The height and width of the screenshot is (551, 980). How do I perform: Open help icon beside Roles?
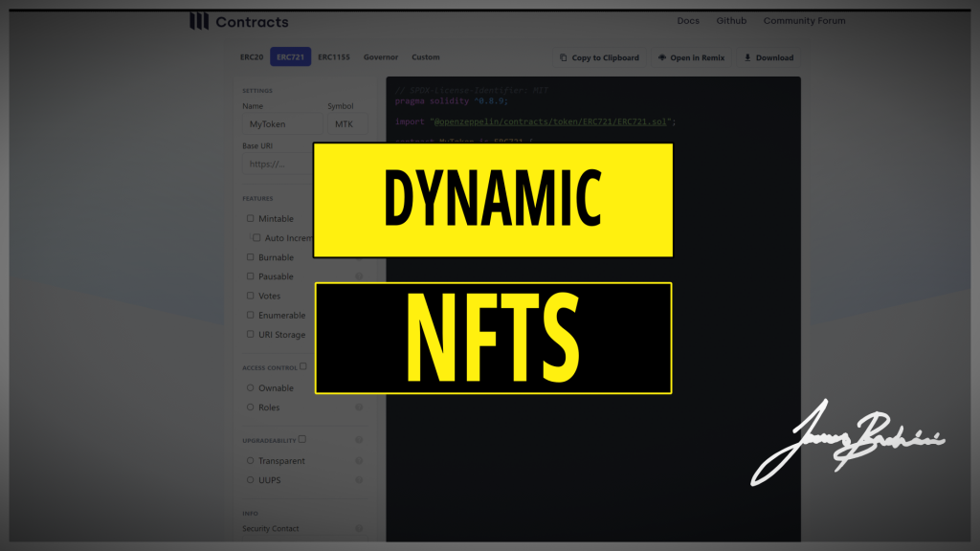(359, 408)
